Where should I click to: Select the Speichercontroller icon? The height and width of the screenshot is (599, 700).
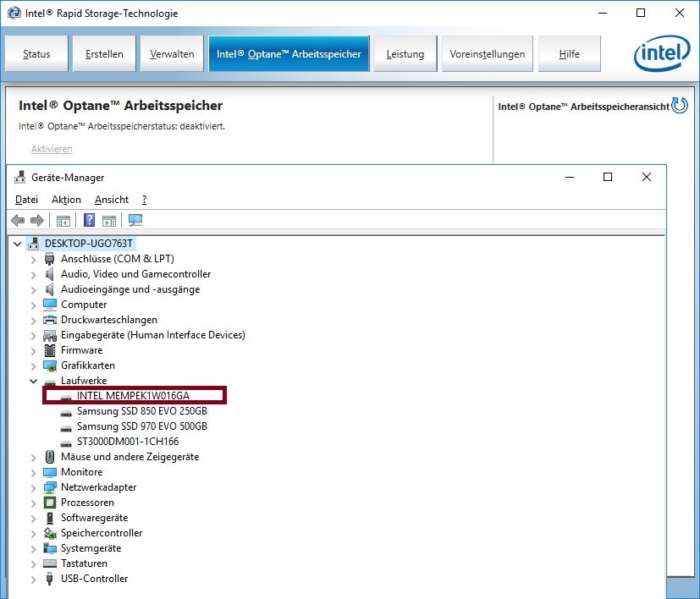[50, 533]
